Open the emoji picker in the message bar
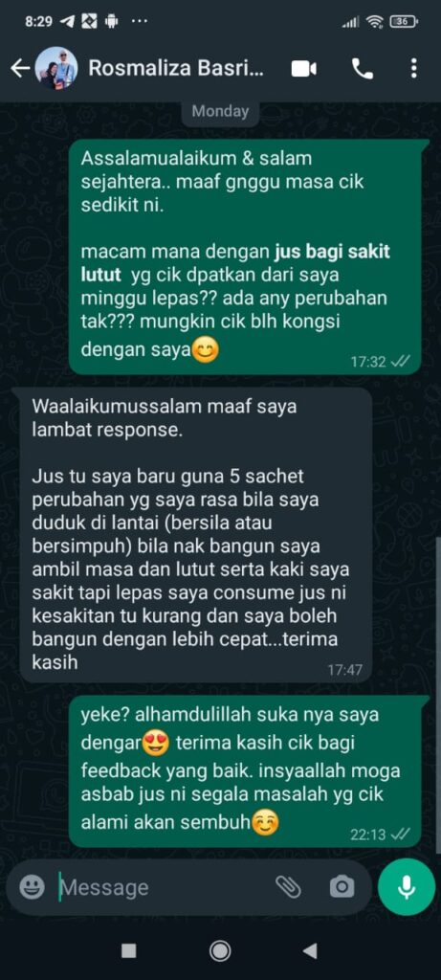441x980 pixels. (32, 886)
